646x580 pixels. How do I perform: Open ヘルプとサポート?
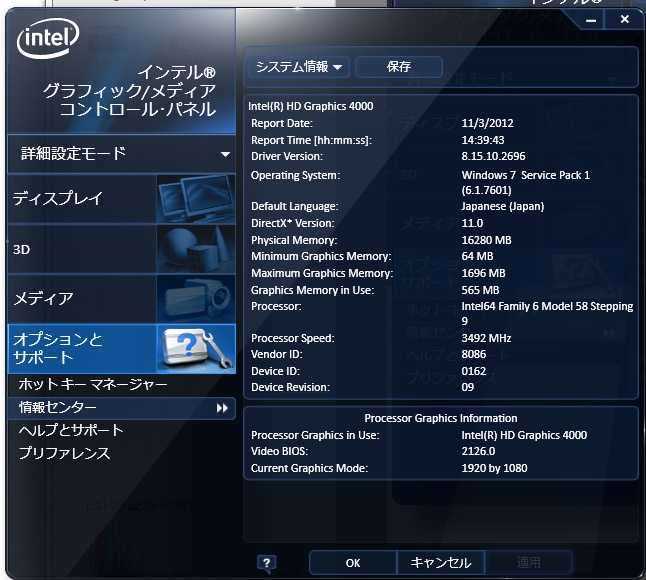(71, 430)
